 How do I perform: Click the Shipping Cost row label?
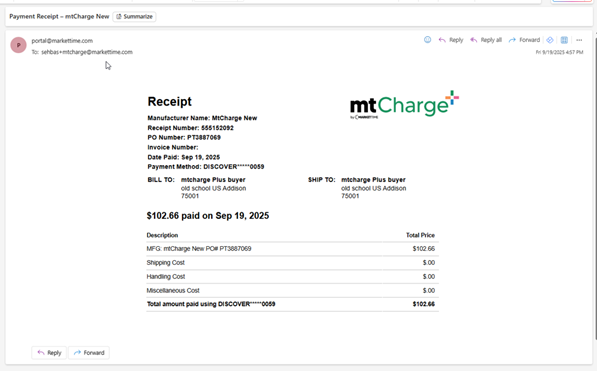[x=166, y=263]
